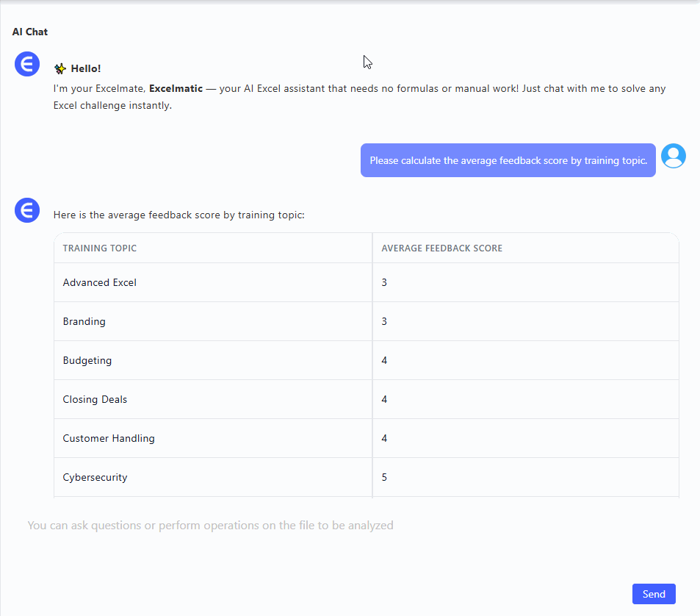Screen dimensions: 700x616
Task: Click the Excelmatic avatar beside the table response
Action: pyautogui.click(x=27, y=211)
